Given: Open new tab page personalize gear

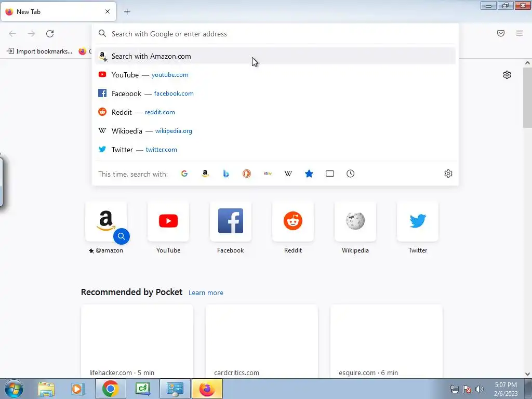Looking at the screenshot, I should (507, 75).
